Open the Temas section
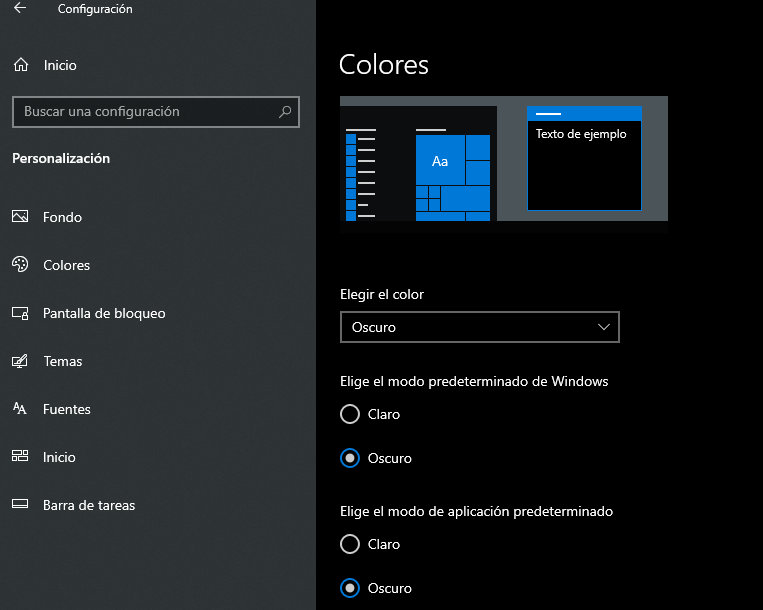Viewport: 763px width, 610px height. [x=62, y=361]
